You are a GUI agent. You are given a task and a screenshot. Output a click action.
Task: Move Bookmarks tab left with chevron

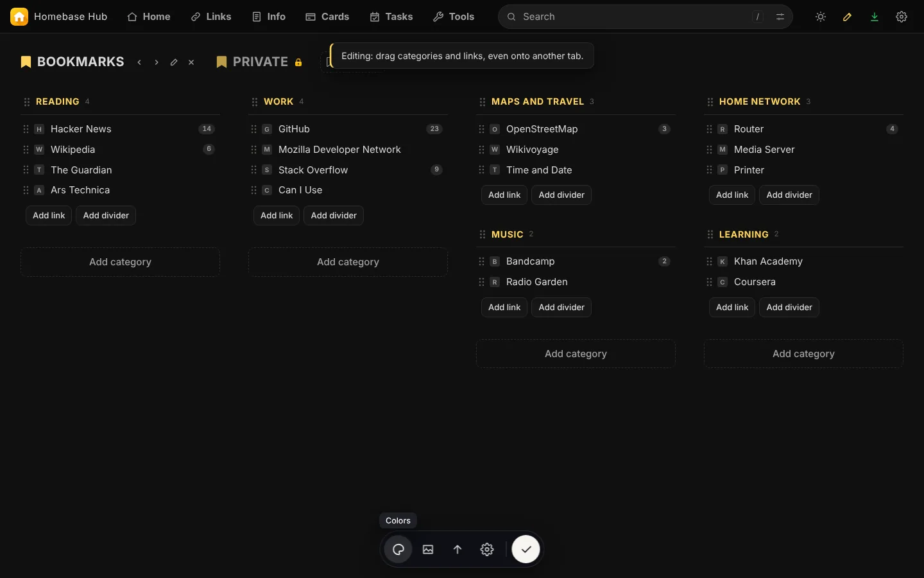click(139, 62)
